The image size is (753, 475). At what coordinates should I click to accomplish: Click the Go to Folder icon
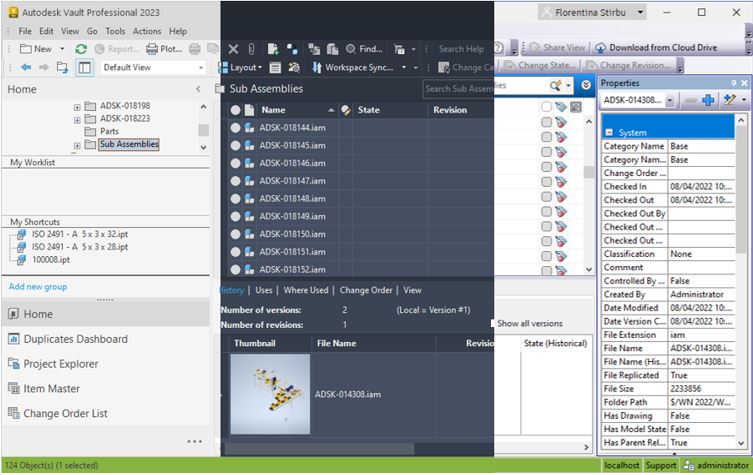[x=62, y=67]
